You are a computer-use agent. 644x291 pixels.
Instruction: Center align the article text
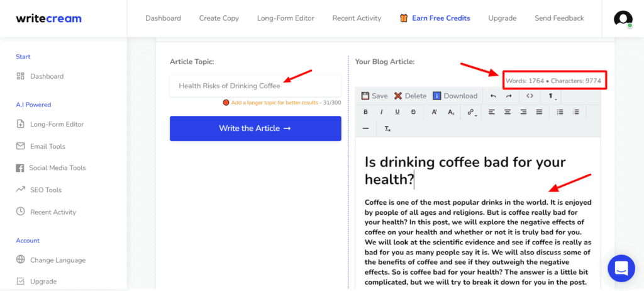coord(508,112)
